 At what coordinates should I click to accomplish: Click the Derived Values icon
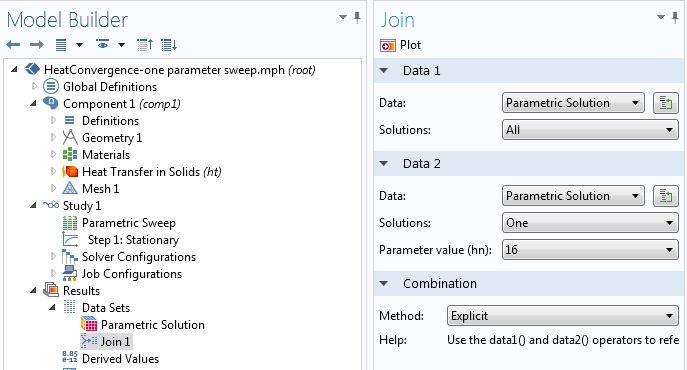pos(70,358)
